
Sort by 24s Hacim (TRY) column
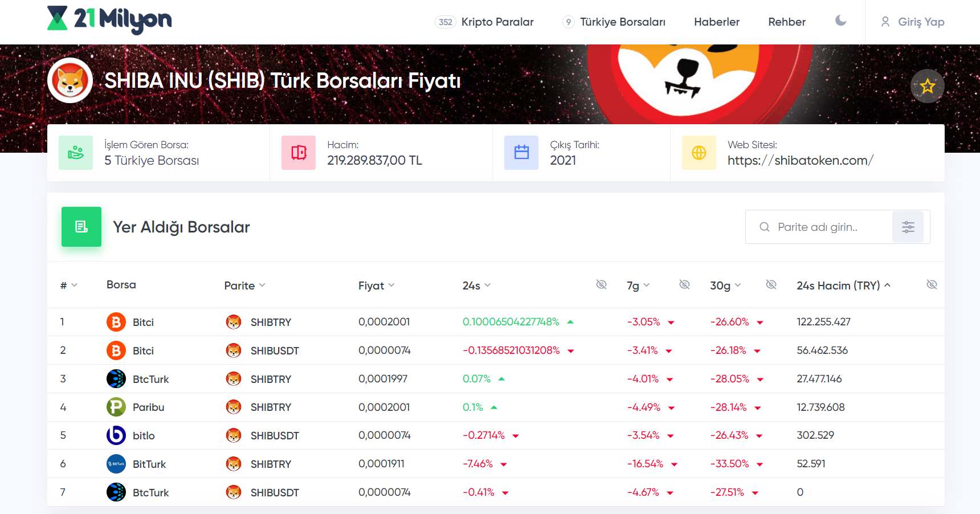(x=844, y=285)
